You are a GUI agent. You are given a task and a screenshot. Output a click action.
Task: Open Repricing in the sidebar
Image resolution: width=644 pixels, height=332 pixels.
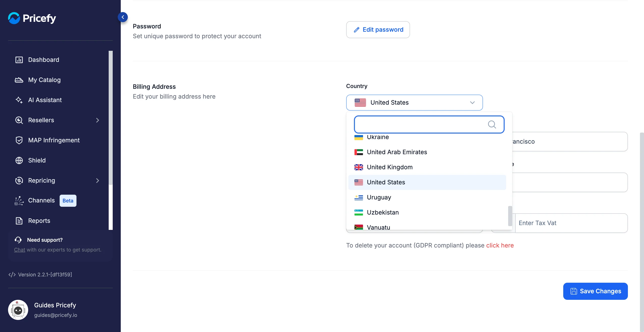coord(42,180)
